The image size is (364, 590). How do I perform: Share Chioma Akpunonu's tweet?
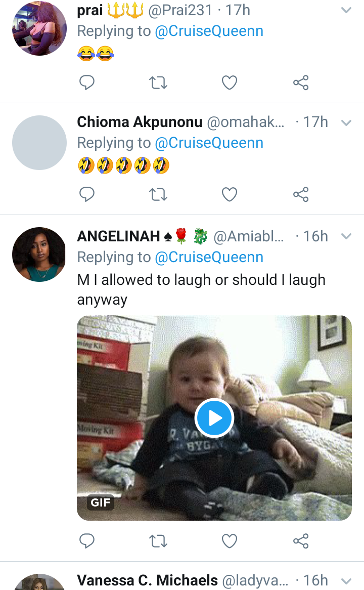[301, 194]
